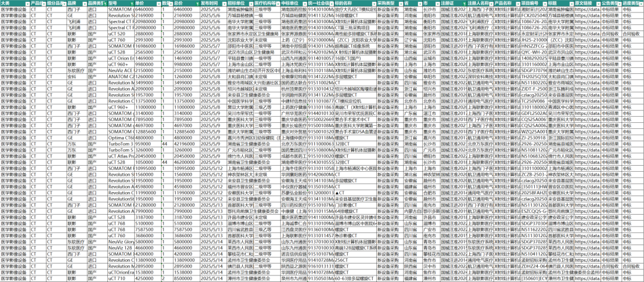Viewport: 644px width, 282px height.
Task: Open the 标题 column filter dropdown
Action: [571, 3]
